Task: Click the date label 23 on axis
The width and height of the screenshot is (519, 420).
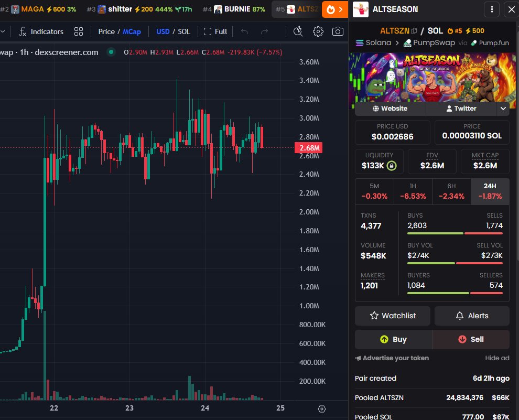Action: pos(129,408)
